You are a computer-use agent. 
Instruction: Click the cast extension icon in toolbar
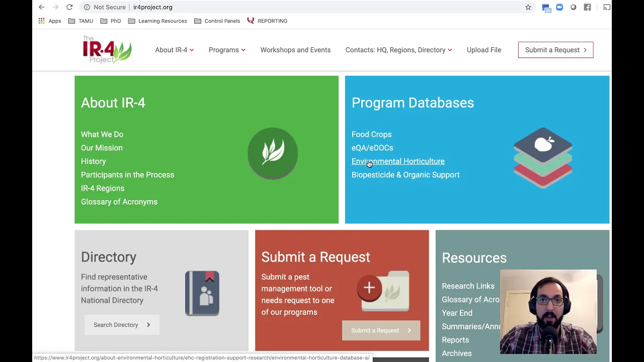coord(607,7)
